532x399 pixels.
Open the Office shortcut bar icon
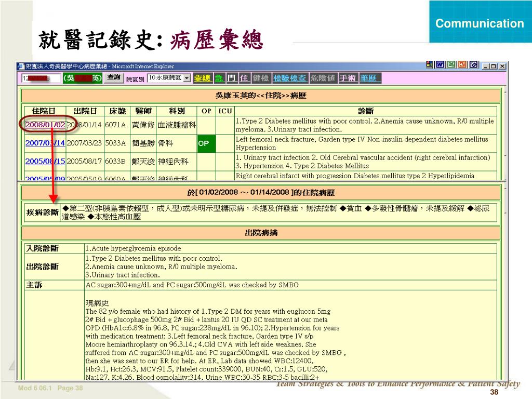[x=430, y=64]
